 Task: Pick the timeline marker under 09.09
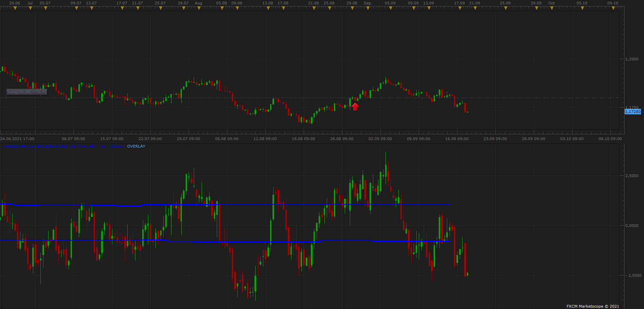(414, 8)
